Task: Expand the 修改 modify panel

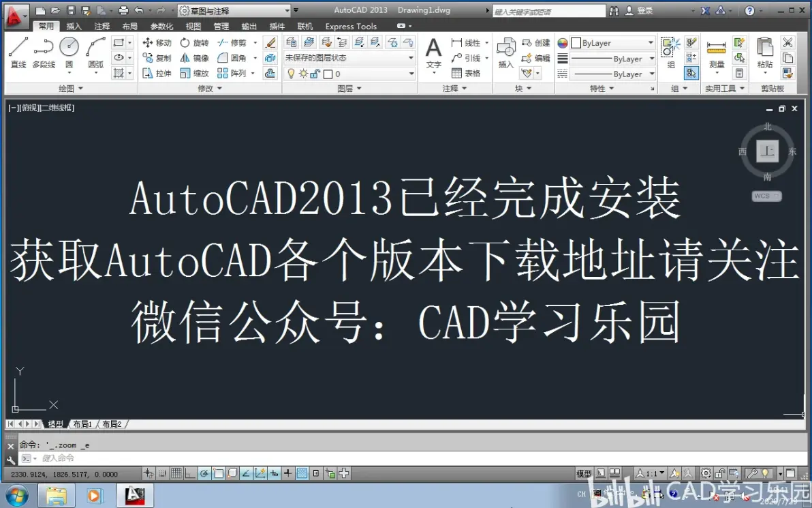Action: pyautogui.click(x=210, y=89)
